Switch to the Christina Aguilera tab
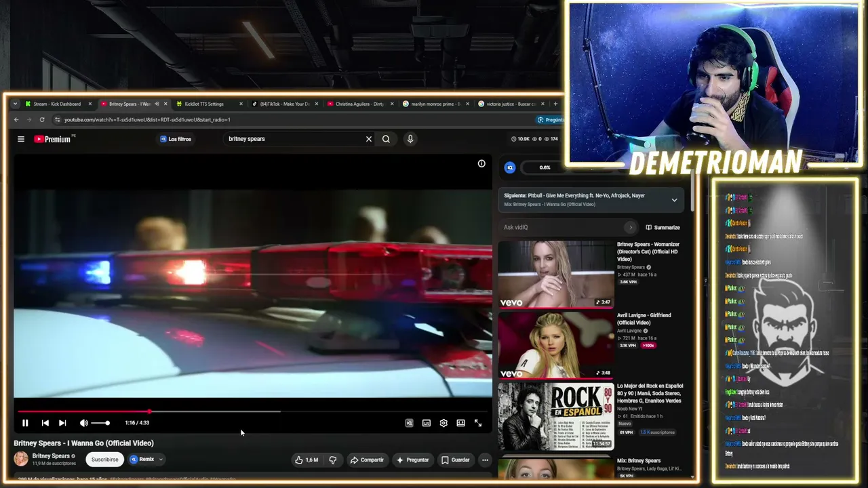The width and height of the screenshot is (868, 488). tap(359, 104)
